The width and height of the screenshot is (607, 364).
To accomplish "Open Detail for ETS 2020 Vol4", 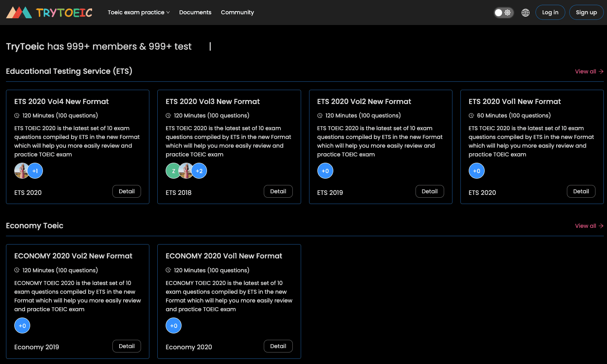I will pyautogui.click(x=127, y=191).
